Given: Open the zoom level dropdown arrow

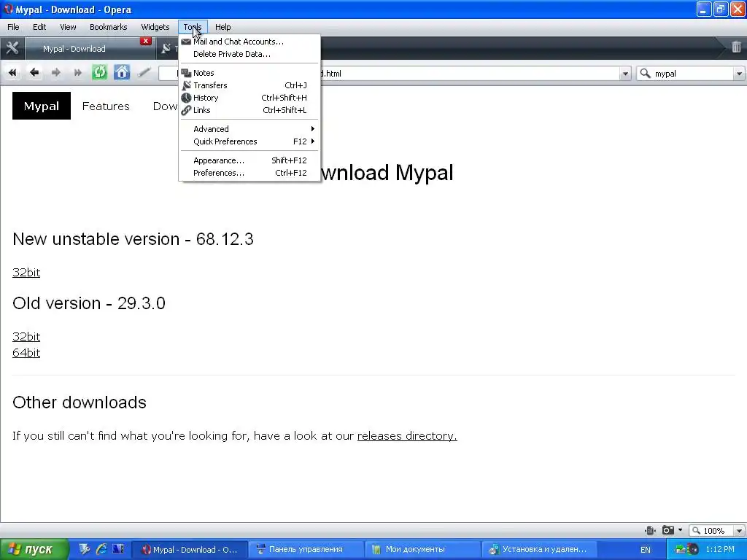Looking at the screenshot, I should (739, 531).
